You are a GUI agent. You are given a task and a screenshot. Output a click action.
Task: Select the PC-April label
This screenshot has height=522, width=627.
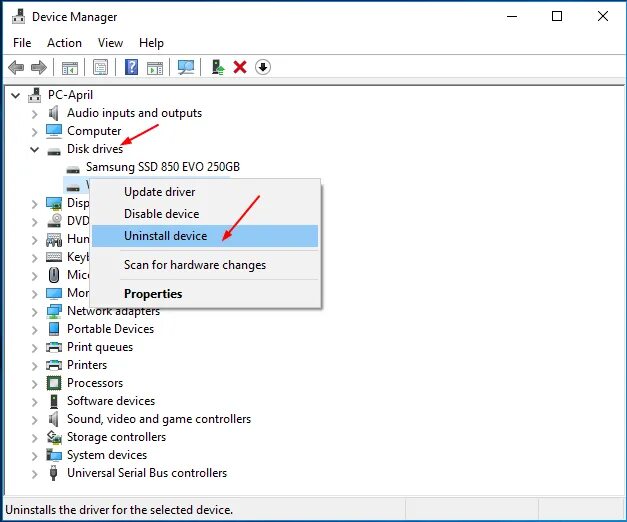pos(70,95)
